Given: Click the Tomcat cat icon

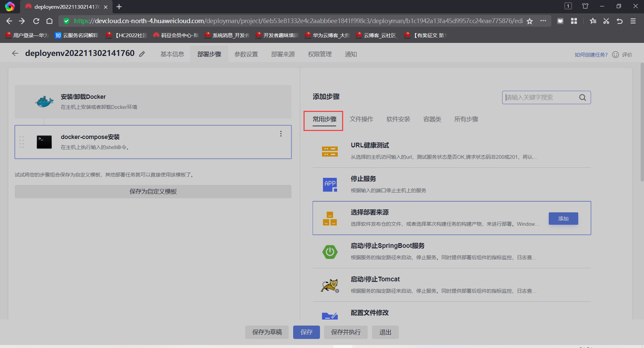Looking at the screenshot, I should 330,286.
